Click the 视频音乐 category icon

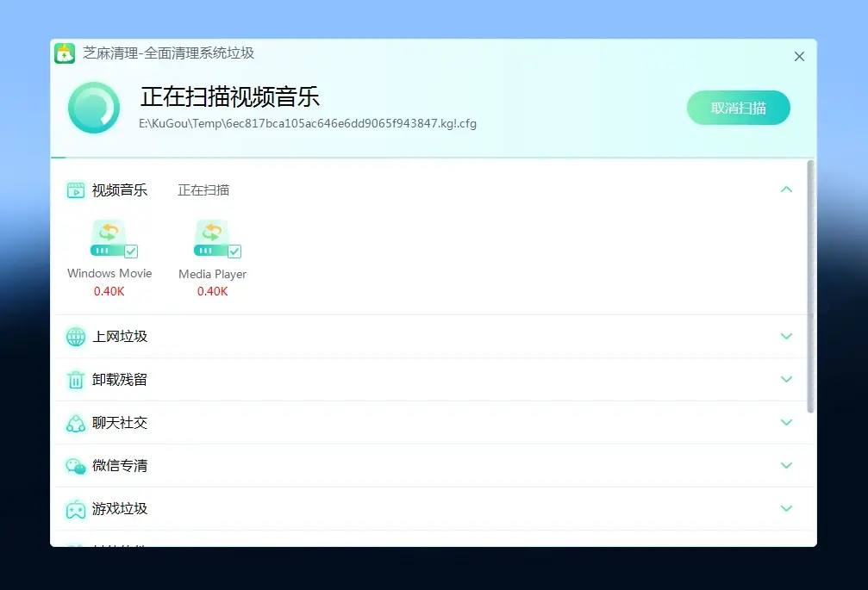76,190
